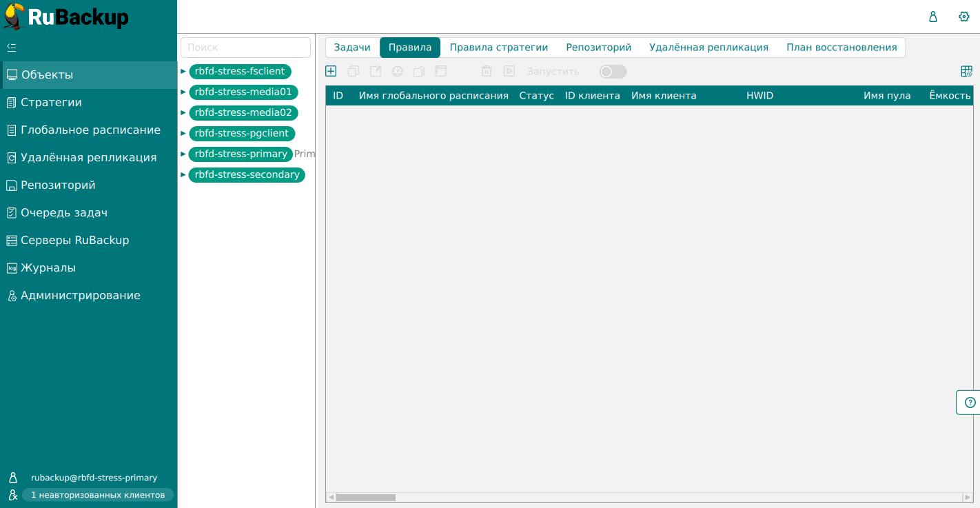
Task: Click the add new rule plus icon
Action: point(331,71)
